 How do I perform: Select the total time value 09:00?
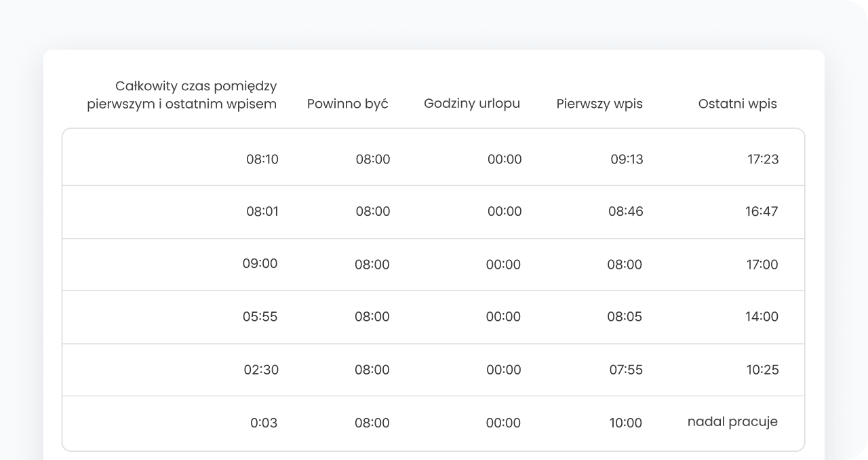tap(260, 264)
